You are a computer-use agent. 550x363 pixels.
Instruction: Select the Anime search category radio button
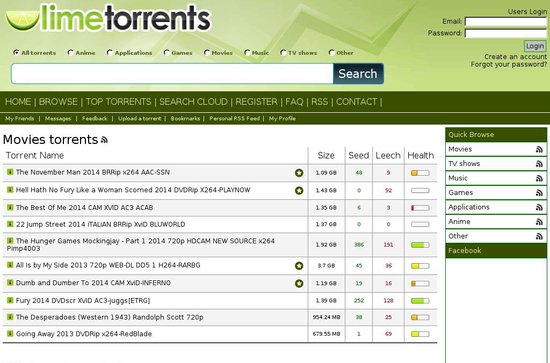(x=71, y=53)
